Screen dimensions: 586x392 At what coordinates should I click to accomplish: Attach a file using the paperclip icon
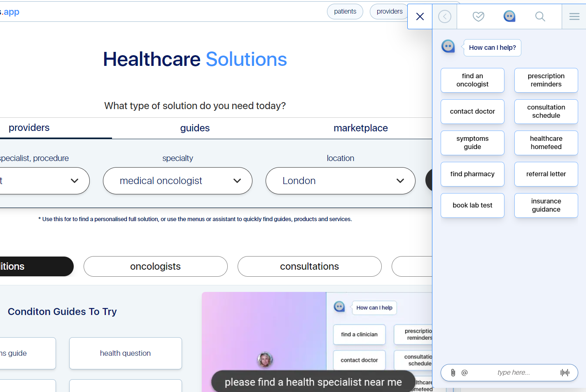pyautogui.click(x=453, y=373)
